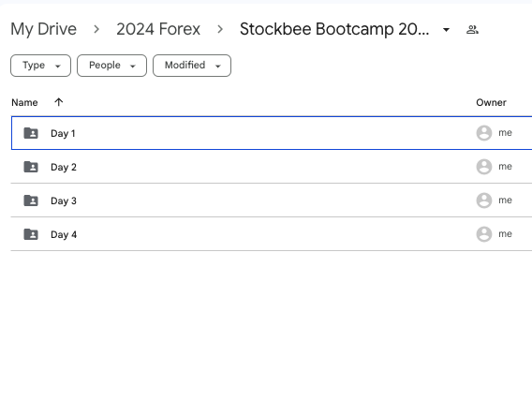532x416 pixels.
Task: Click the shared folder icon for Day 2
Action: click(x=31, y=167)
